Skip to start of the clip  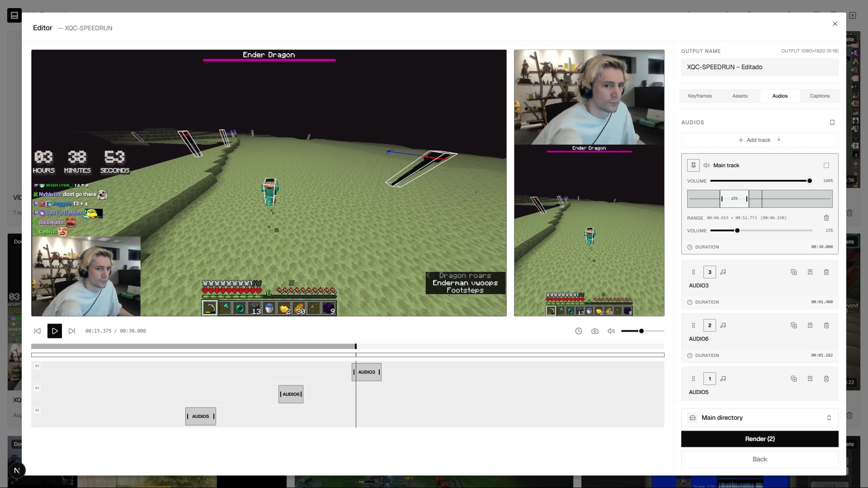click(x=38, y=331)
